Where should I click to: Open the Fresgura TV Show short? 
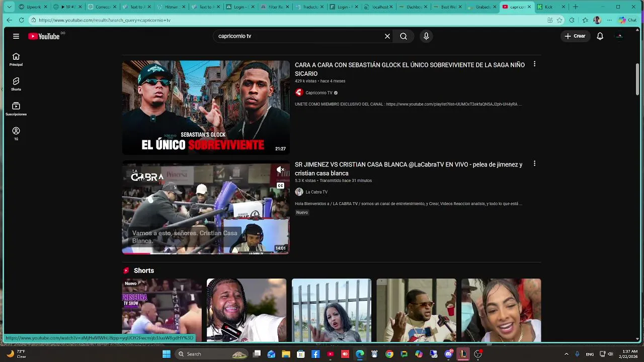(x=162, y=310)
